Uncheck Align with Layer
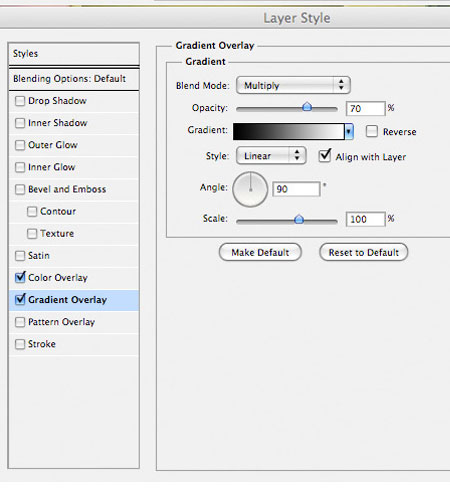 point(325,156)
